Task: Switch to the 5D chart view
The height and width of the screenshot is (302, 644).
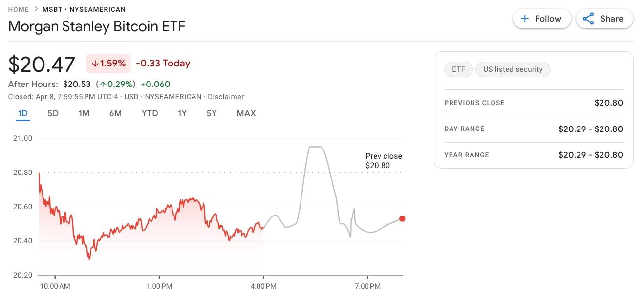Action: pyautogui.click(x=53, y=113)
